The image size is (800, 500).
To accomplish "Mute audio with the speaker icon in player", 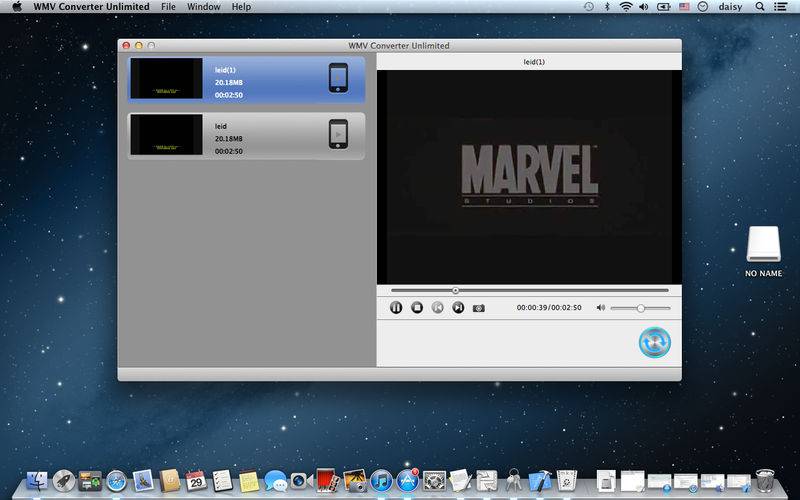I will [x=601, y=308].
